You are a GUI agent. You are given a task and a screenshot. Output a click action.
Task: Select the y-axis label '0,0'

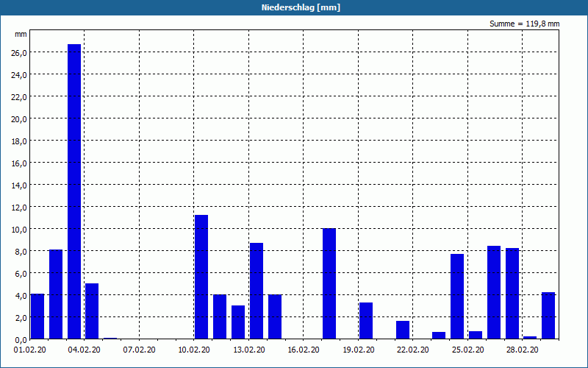(21, 340)
